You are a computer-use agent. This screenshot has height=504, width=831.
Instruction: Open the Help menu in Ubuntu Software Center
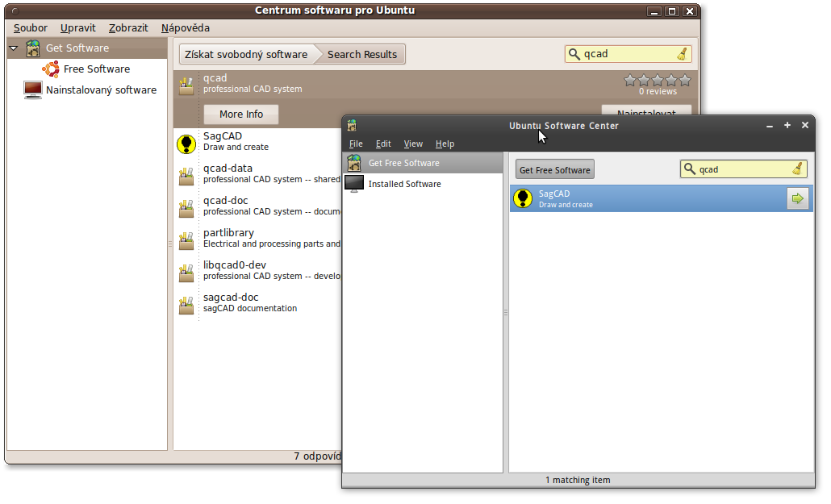pyautogui.click(x=445, y=144)
